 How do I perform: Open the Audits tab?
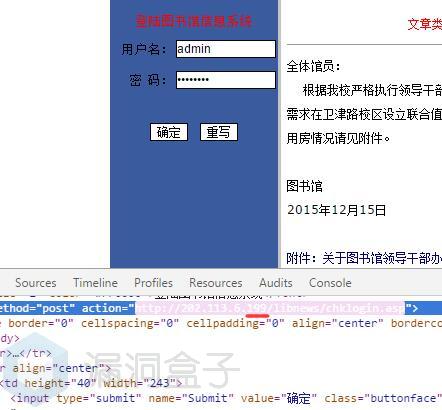coord(276,283)
